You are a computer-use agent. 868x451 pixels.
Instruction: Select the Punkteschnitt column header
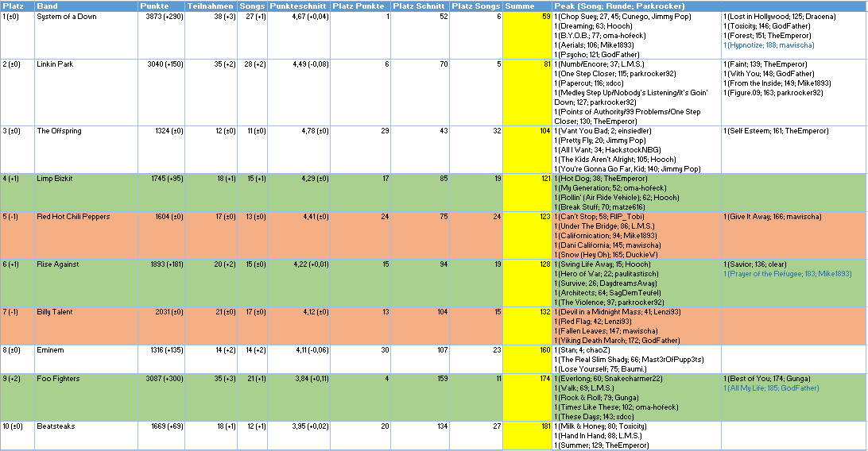point(298,6)
